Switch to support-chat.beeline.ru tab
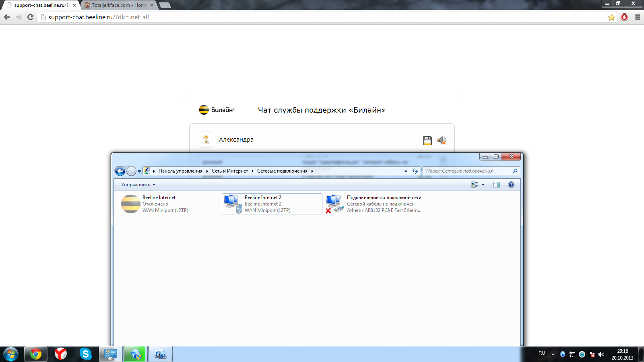644x362 pixels. [x=40, y=5]
